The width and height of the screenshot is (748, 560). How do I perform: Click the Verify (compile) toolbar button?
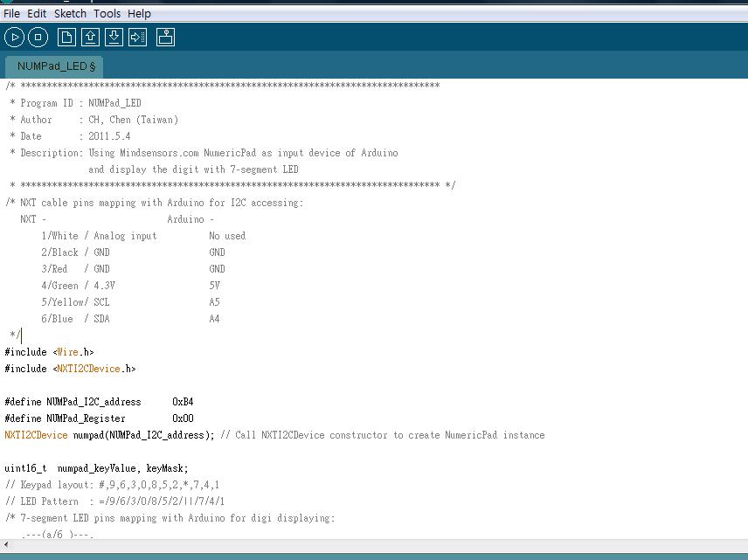tap(14, 37)
